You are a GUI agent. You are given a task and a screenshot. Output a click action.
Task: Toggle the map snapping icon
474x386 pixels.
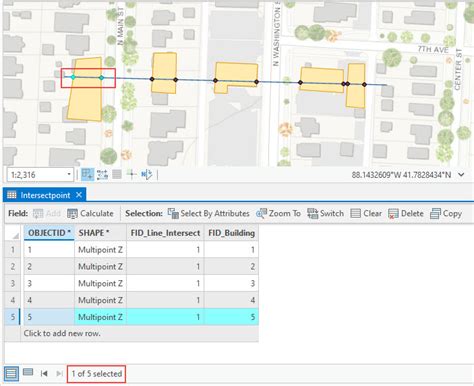[87, 174]
